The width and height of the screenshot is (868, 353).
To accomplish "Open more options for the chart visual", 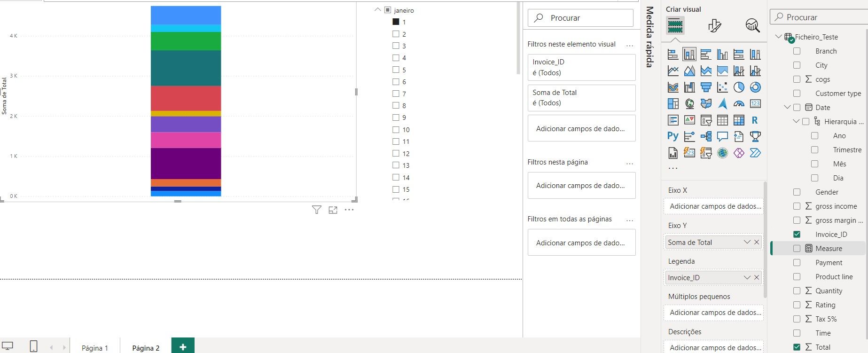I will (x=349, y=210).
